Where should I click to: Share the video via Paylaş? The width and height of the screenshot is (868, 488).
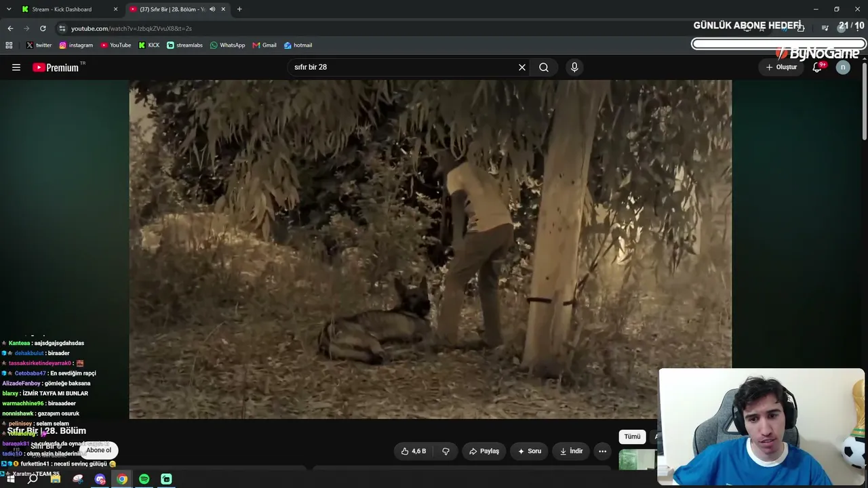(484, 451)
